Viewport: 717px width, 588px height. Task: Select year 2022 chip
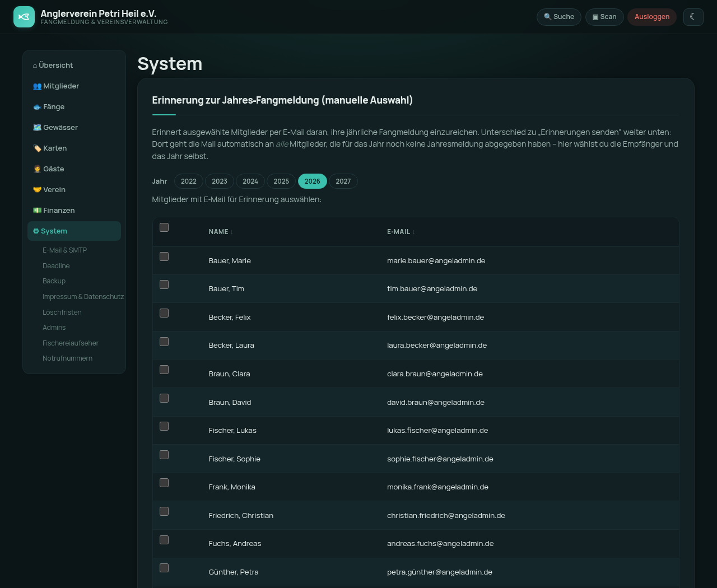[x=189, y=181]
